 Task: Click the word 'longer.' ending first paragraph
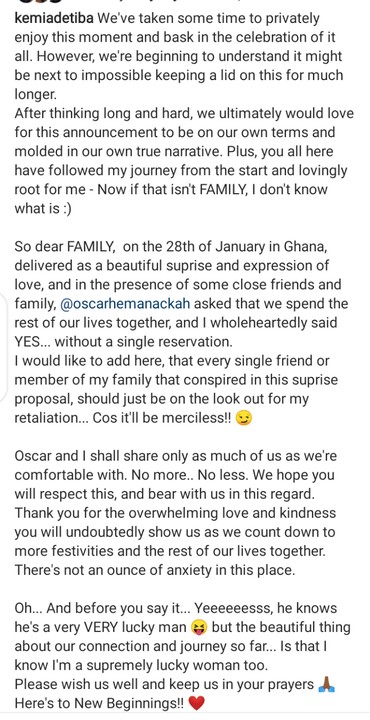[36, 94]
